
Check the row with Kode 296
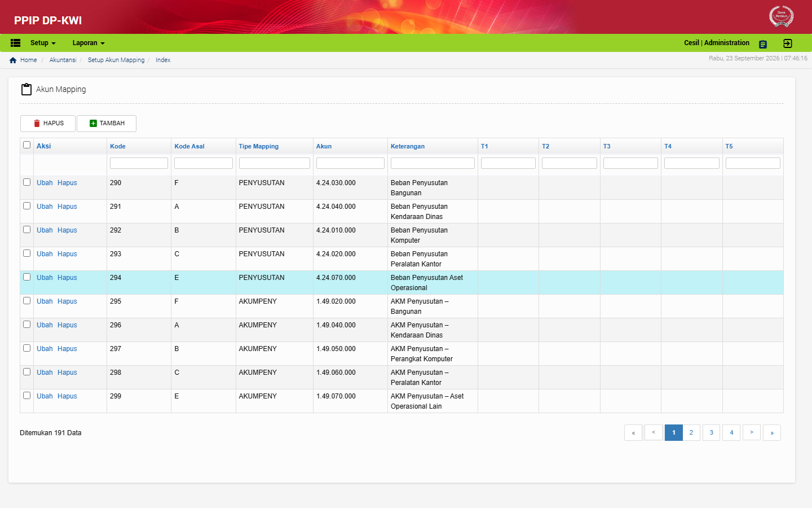(x=27, y=325)
